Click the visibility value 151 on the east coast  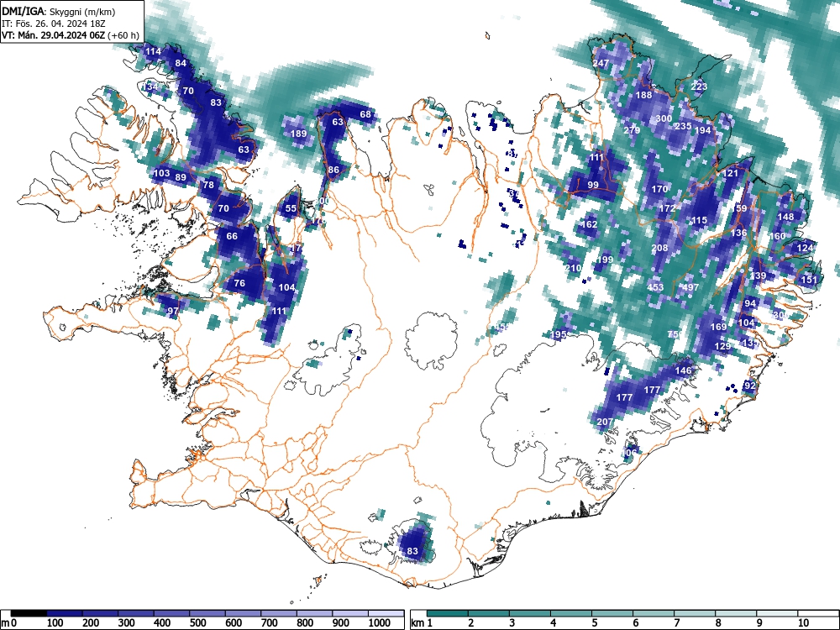[809, 280]
